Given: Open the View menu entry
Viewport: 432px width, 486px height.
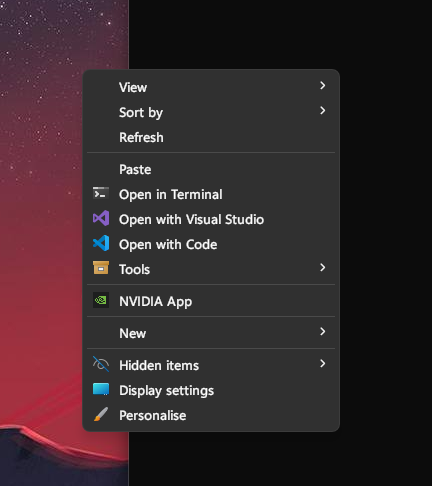Looking at the screenshot, I should [211, 87].
